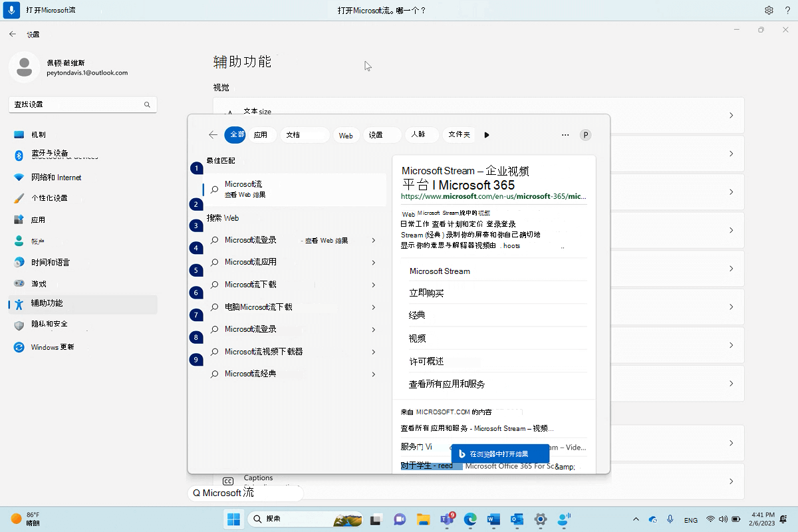Select best match Microsoft流 查看 Web 结果
798x532 pixels.
click(x=294, y=190)
